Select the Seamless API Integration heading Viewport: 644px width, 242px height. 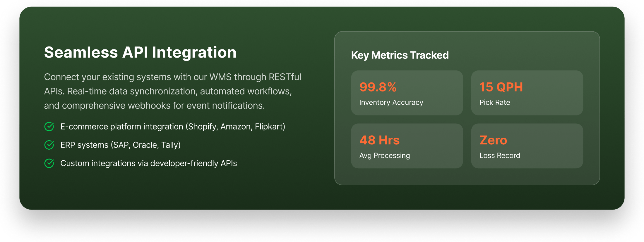click(x=140, y=53)
